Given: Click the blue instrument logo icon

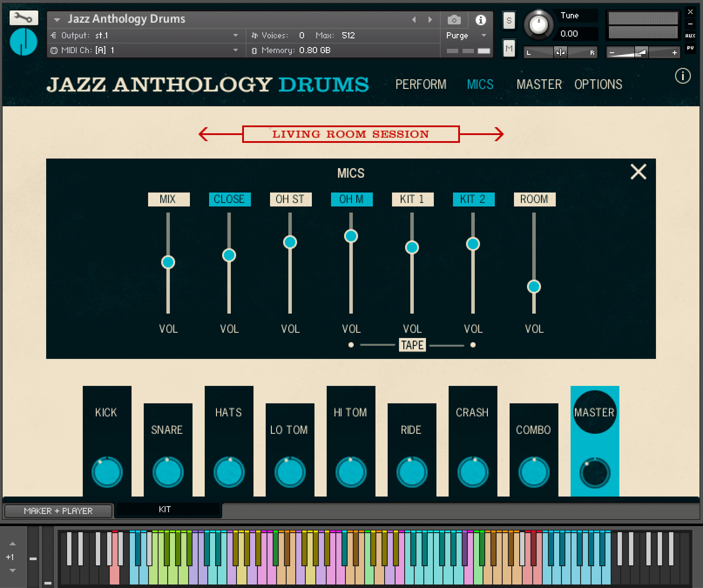Looking at the screenshot, I should (x=24, y=42).
